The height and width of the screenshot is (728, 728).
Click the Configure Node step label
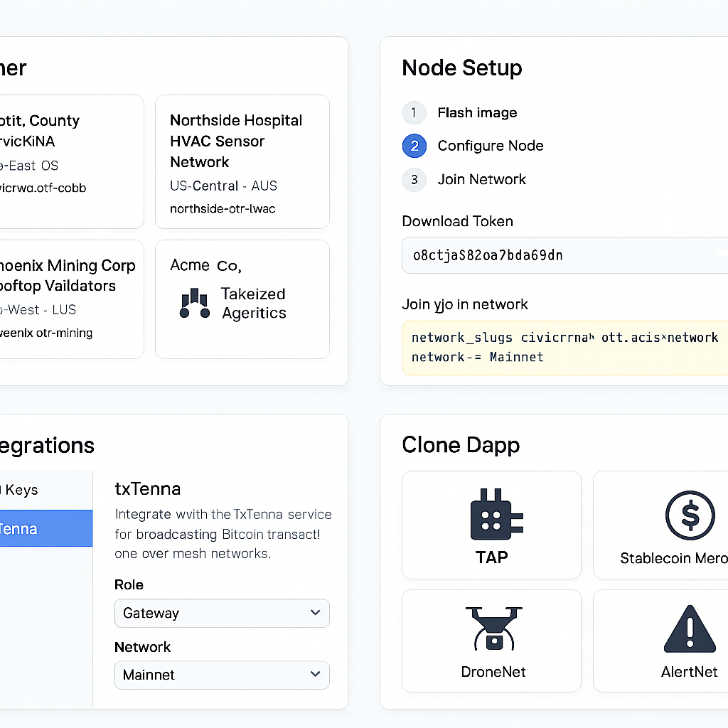coord(491,146)
